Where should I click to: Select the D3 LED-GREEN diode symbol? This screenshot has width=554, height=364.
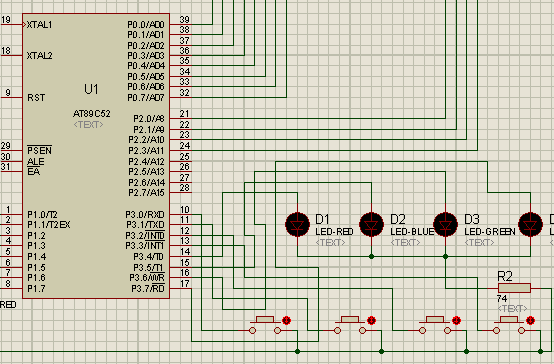(x=446, y=224)
